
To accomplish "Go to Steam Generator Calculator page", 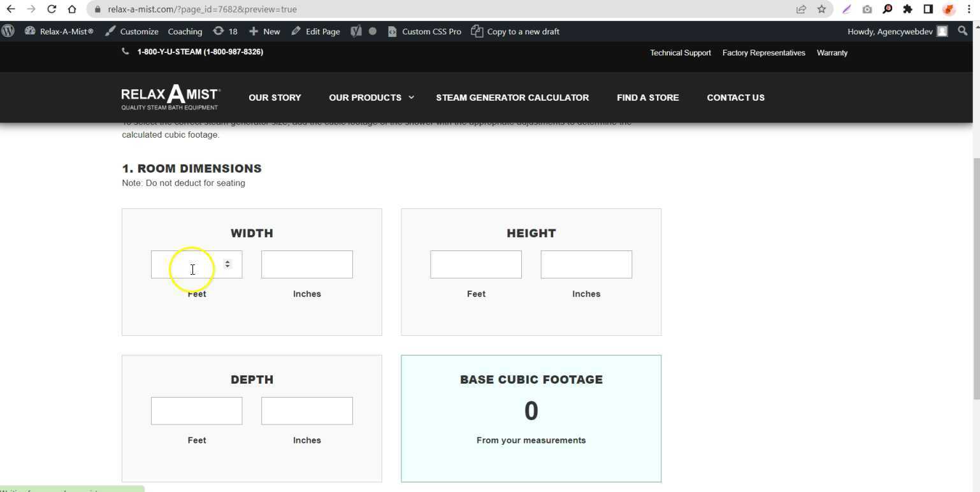I will point(512,98).
